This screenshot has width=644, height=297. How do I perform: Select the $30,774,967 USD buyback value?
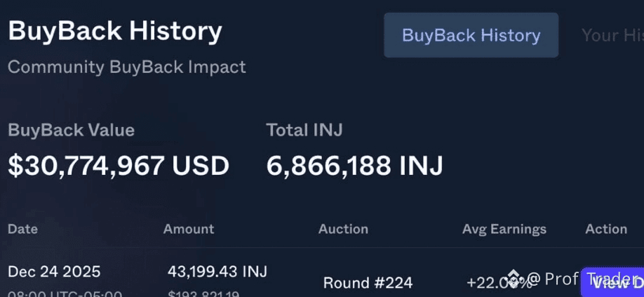point(119,166)
